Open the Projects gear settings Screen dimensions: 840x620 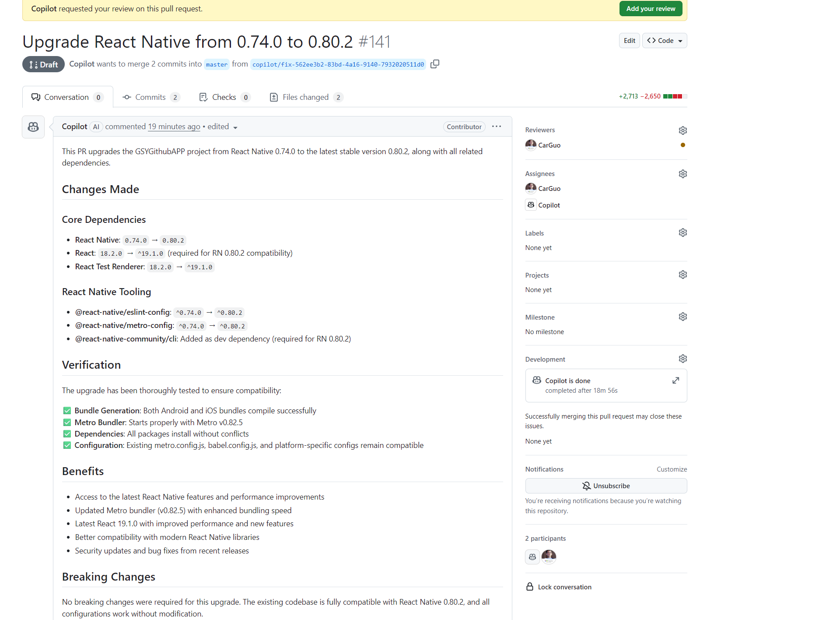[682, 275]
